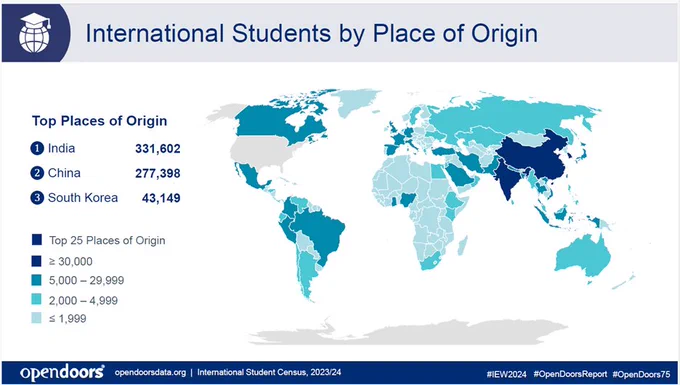Screen dimensions: 680x385
Task: Click the ≥ 30,000 legend text
Action: [70, 261]
